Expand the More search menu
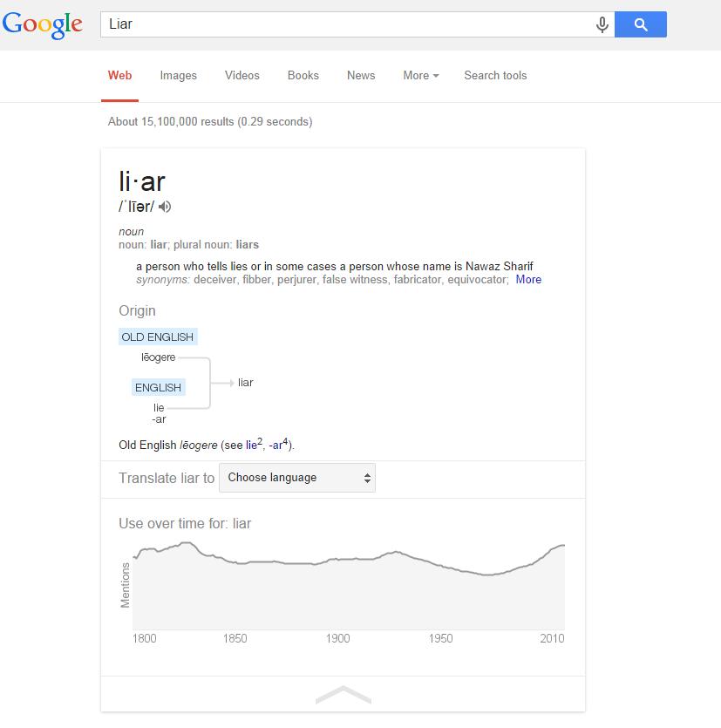This screenshot has width=721, height=728. [420, 76]
